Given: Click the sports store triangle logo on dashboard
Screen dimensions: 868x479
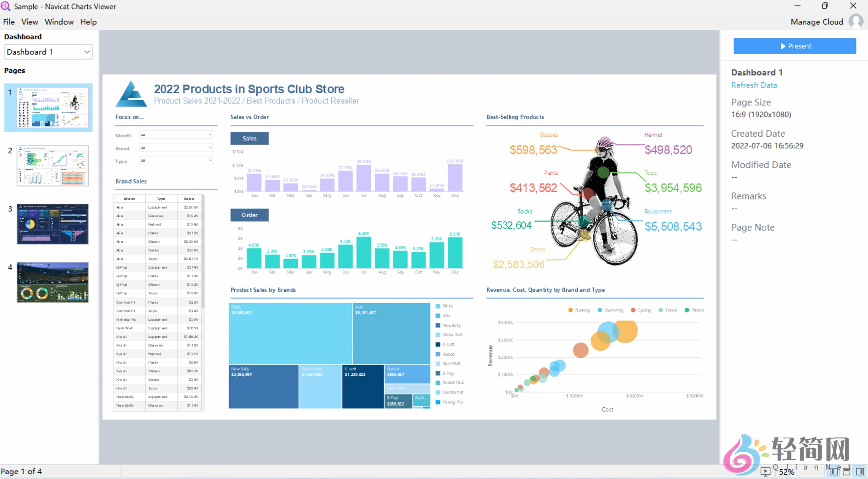Looking at the screenshot, I should click(131, 94).
